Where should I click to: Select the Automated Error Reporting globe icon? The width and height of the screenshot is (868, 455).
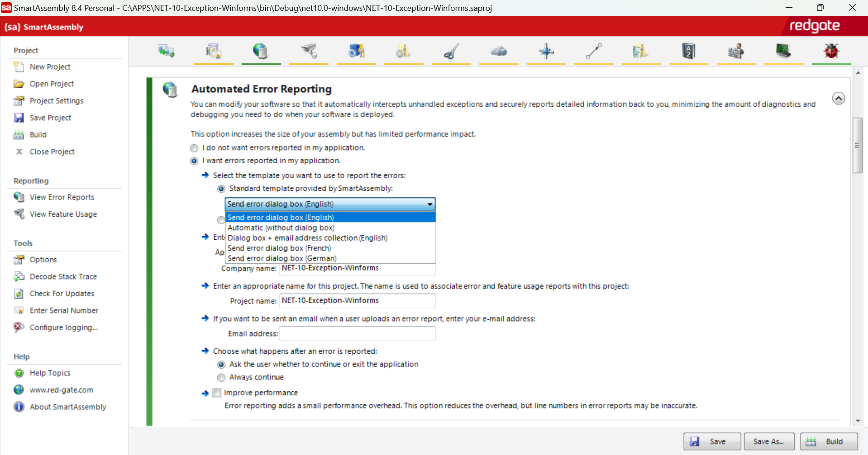pyautogui.click(x=261, y=51)
